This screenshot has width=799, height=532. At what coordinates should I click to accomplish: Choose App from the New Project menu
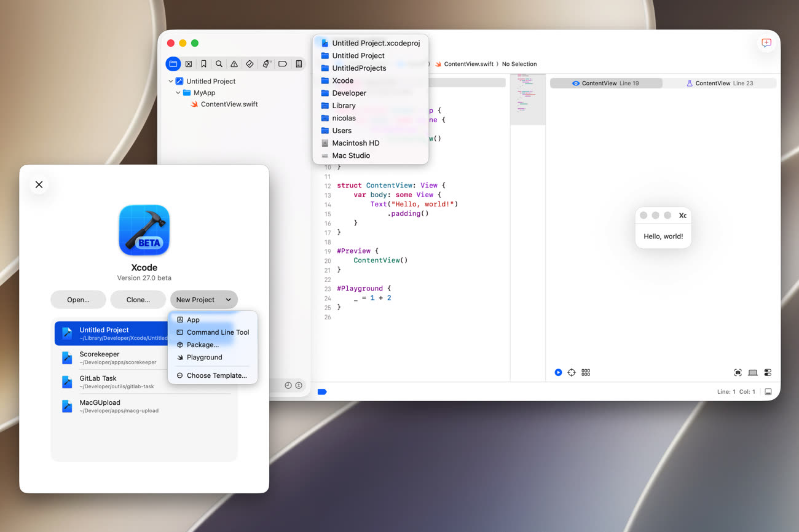tap(213, 319)
